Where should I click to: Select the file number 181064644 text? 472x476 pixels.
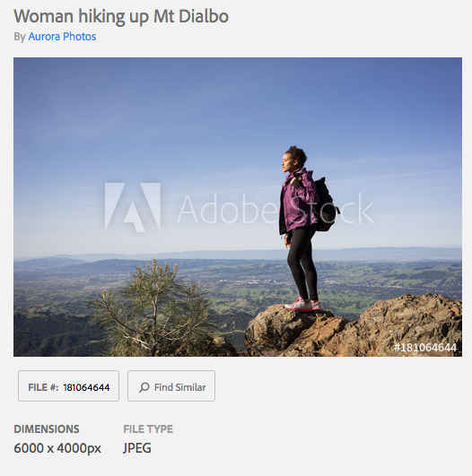[86, 387]
